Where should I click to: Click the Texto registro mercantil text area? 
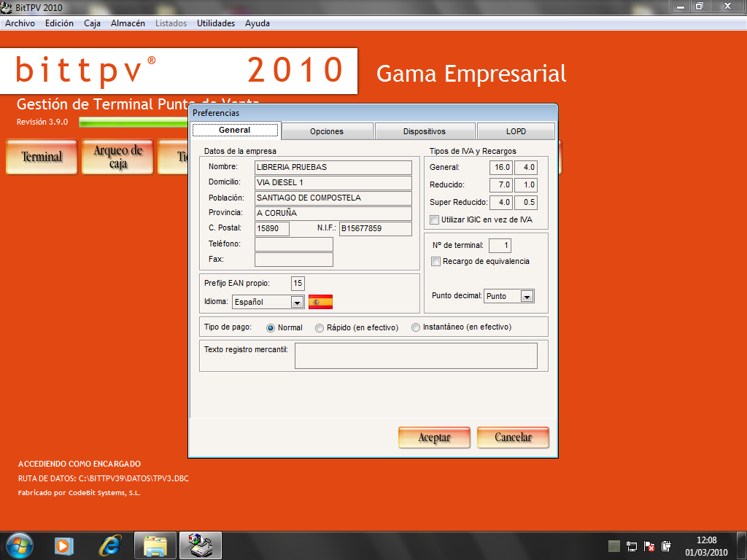(416, 356)
